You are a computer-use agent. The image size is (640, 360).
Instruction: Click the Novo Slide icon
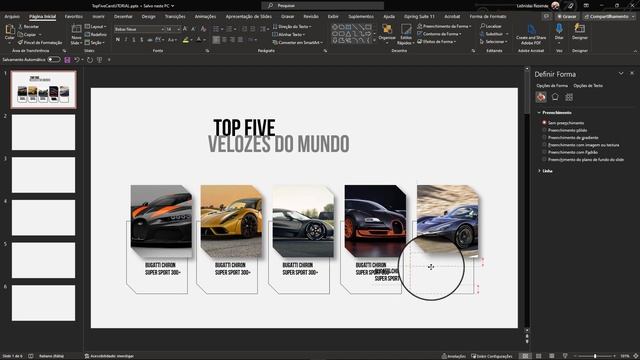[76, 29]
